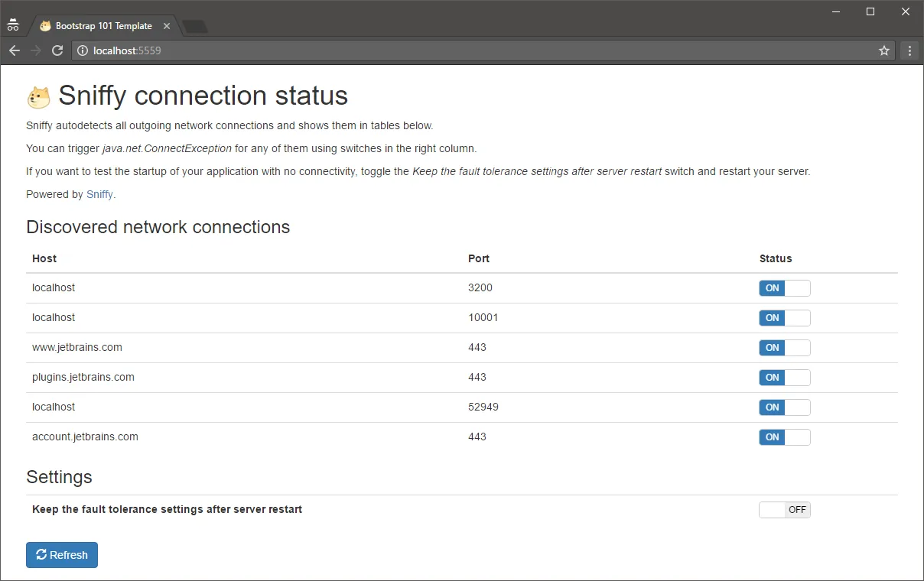This screenshot has height=581, width=924.
Task: Switch off the localhost 52949 connection
Action: coord(784,407)
